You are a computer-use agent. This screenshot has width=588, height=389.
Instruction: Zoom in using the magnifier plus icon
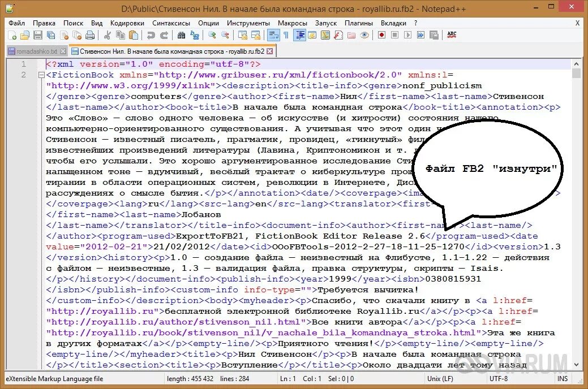click(x=212, y=35)
